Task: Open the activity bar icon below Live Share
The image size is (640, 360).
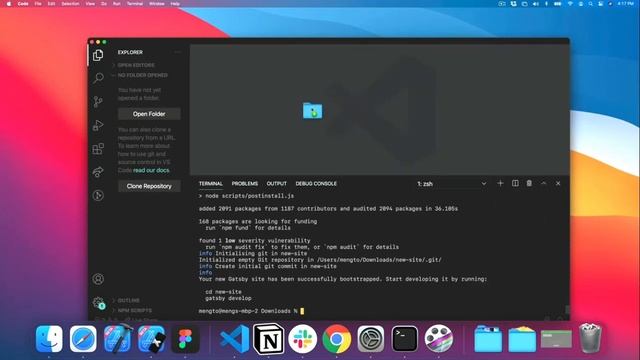Action: tap(98, 196)
